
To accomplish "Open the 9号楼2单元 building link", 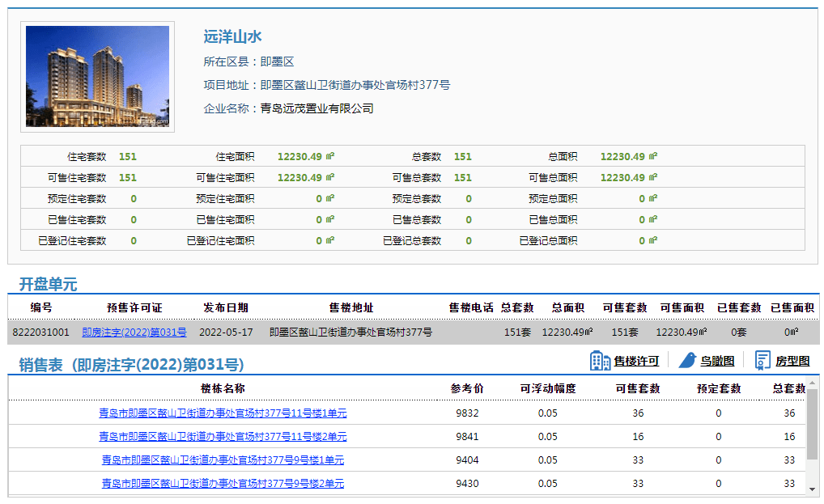I will 223,484.
